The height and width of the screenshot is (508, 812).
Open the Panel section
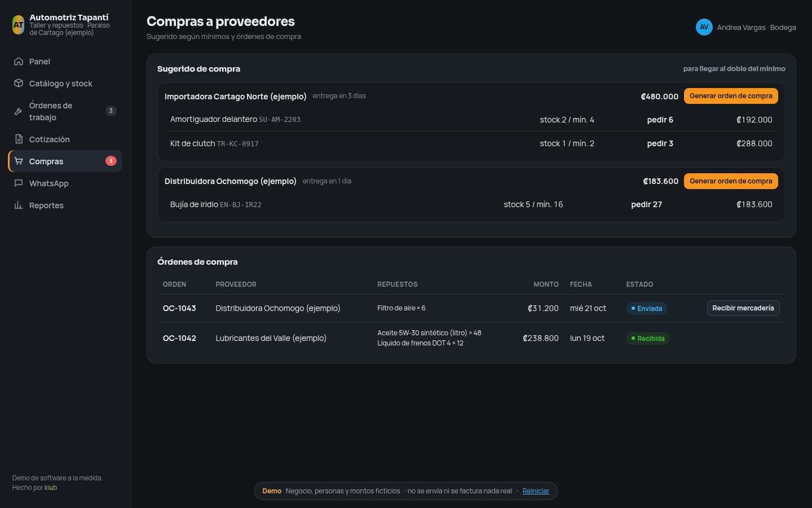[x=65, y=62]
